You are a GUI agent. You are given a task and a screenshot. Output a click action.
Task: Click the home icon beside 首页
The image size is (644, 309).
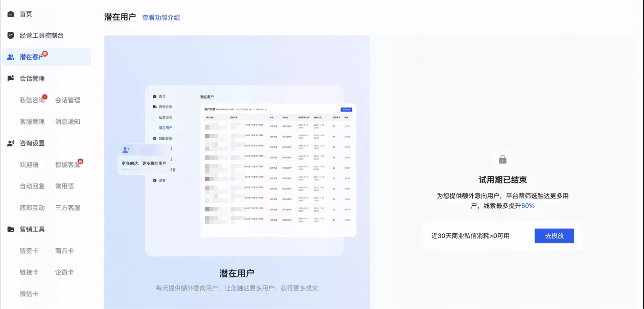click(11, 14)
